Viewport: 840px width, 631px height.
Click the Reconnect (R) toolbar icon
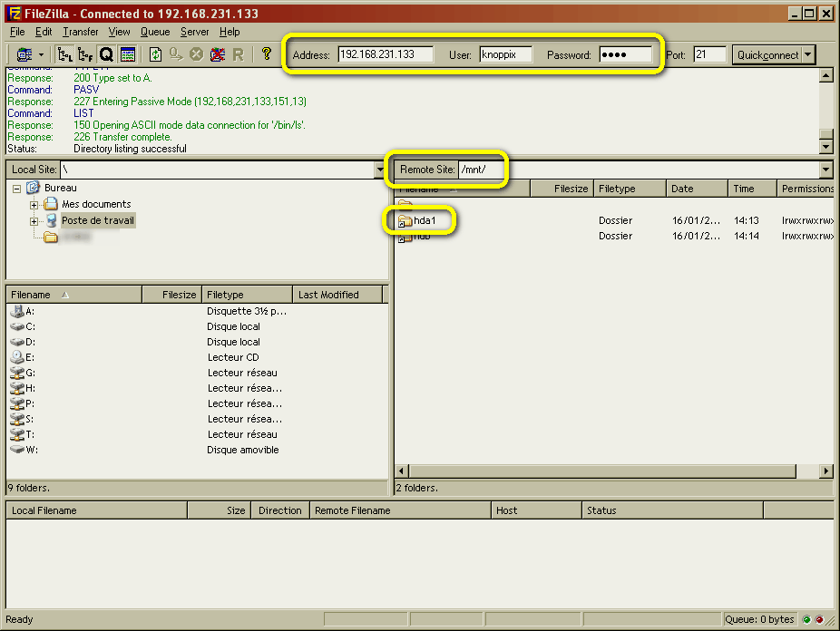tap(238, 54)
